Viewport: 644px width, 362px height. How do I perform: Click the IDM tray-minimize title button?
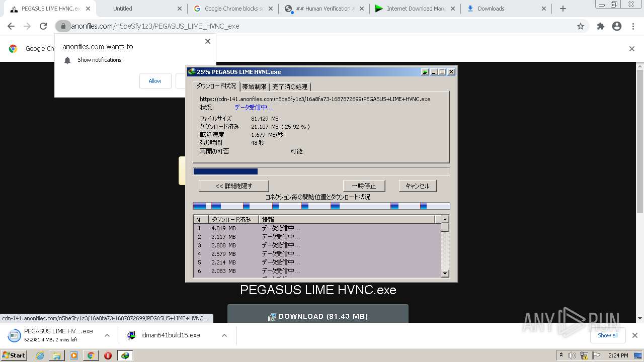(x=425, y=72)
